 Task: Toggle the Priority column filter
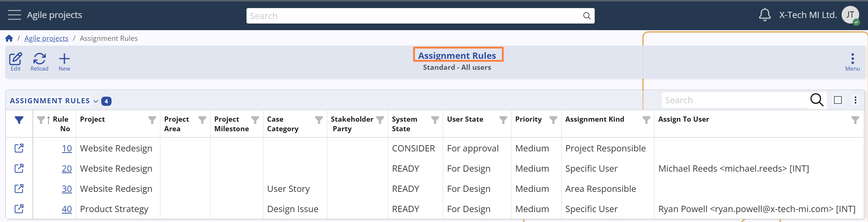point(553,120)
